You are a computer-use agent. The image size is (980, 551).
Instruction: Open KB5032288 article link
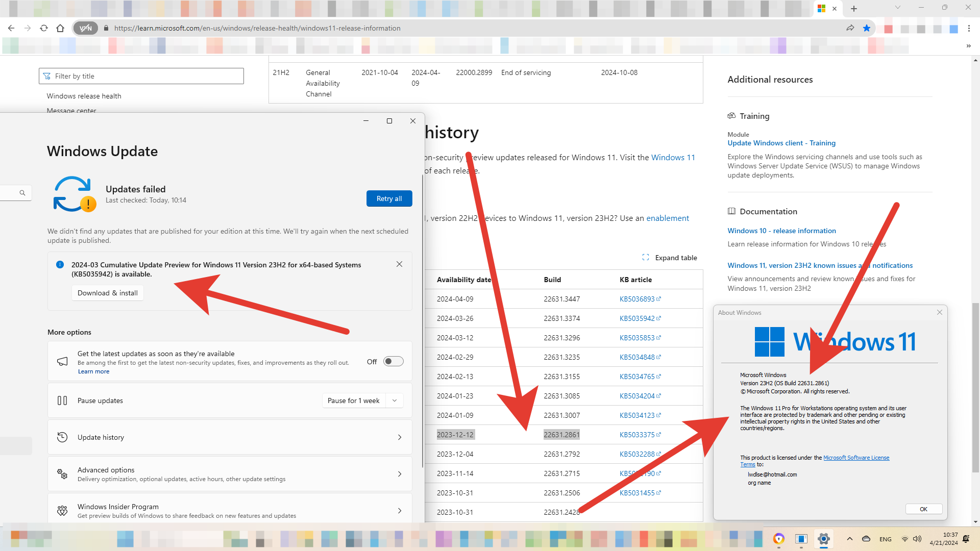(640, 454)
